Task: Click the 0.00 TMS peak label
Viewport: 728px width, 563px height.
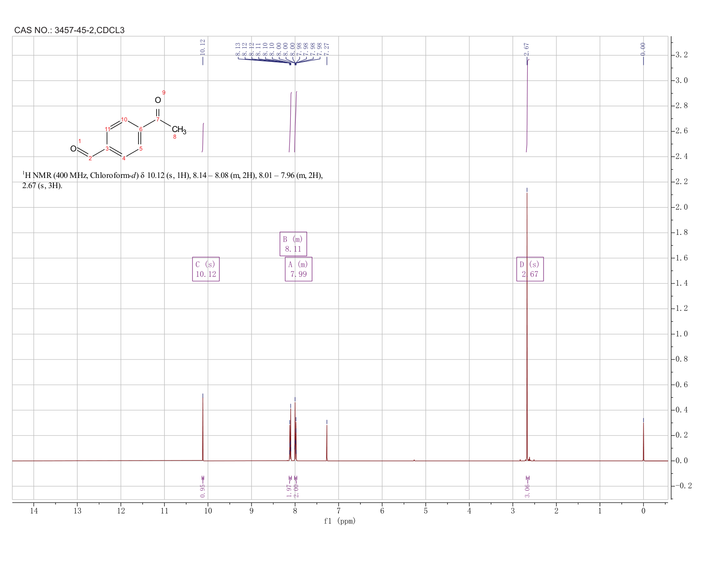Action: click(643, 49)
